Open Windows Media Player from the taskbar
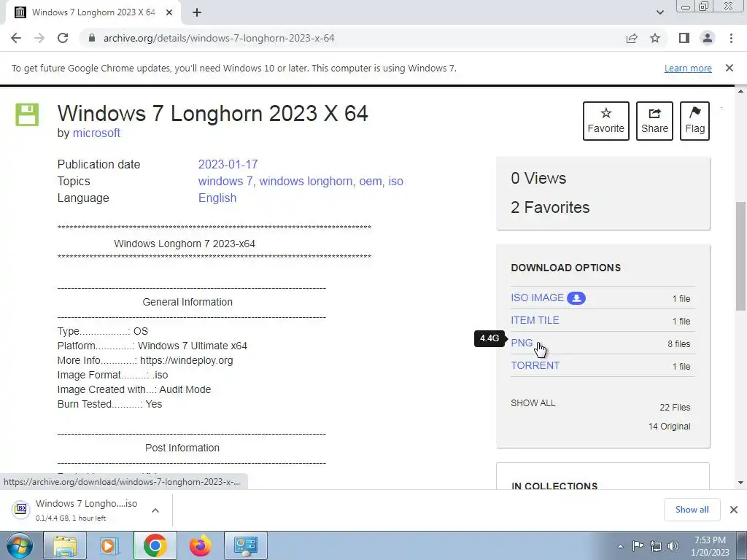Screen dimensions: 747x560 pos(109,545)
